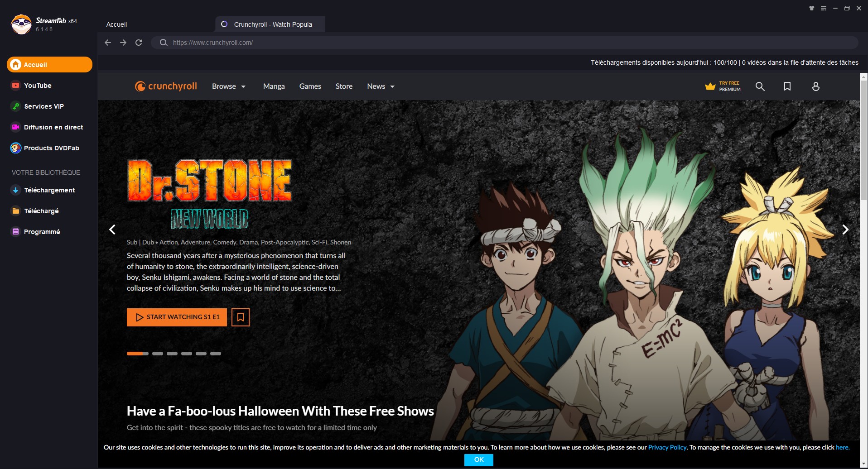Click the search magnifier in the address bar
The width and height of the screenshot is (868, 469).
coord(164,43)
